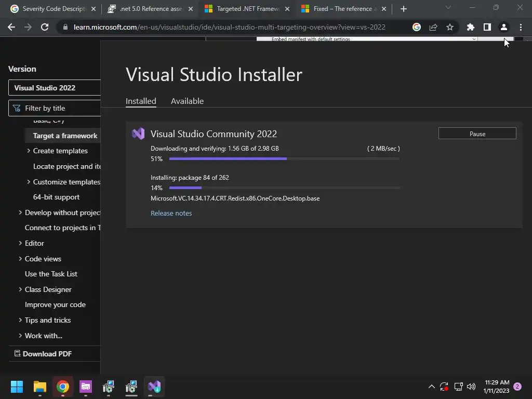This screenshot has width=532, height=399.
Task: Bookmark this page with the star icon
Action: coord(450,27)
